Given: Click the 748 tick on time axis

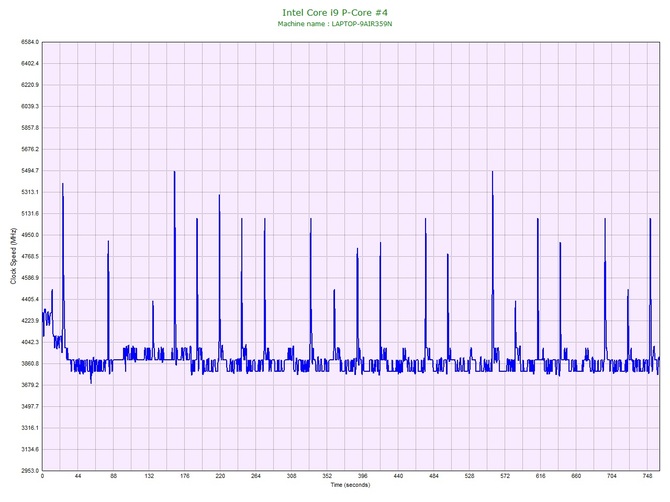Looking at the screenshot, I should pos(647,476).
